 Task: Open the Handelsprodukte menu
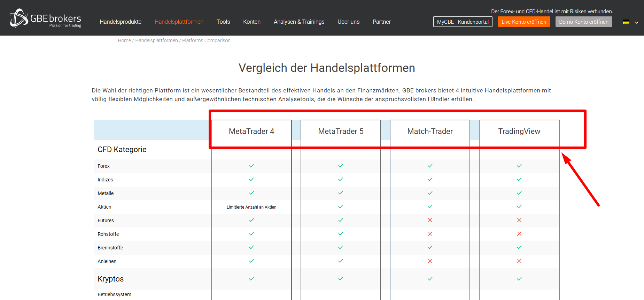coord(121,22)
